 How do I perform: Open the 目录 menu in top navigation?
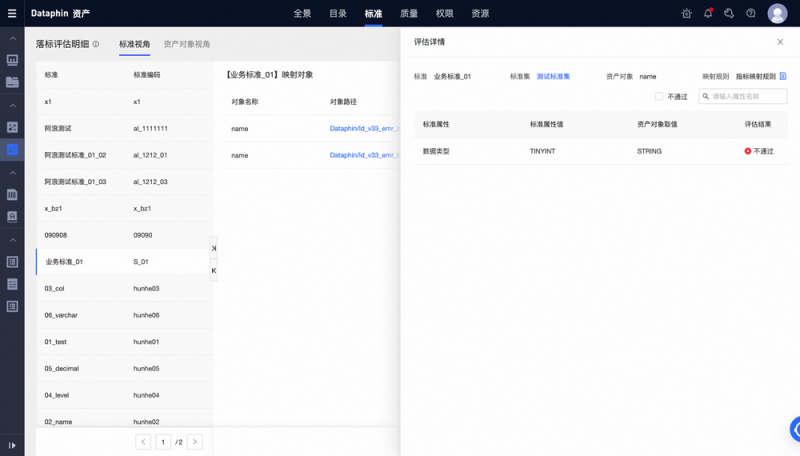[x=338, y=13]
